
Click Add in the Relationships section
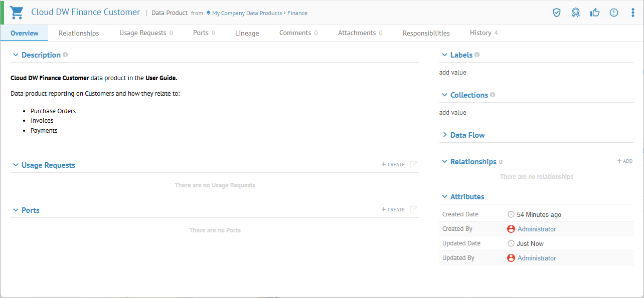pyautogui.click(x=625, y=161)
